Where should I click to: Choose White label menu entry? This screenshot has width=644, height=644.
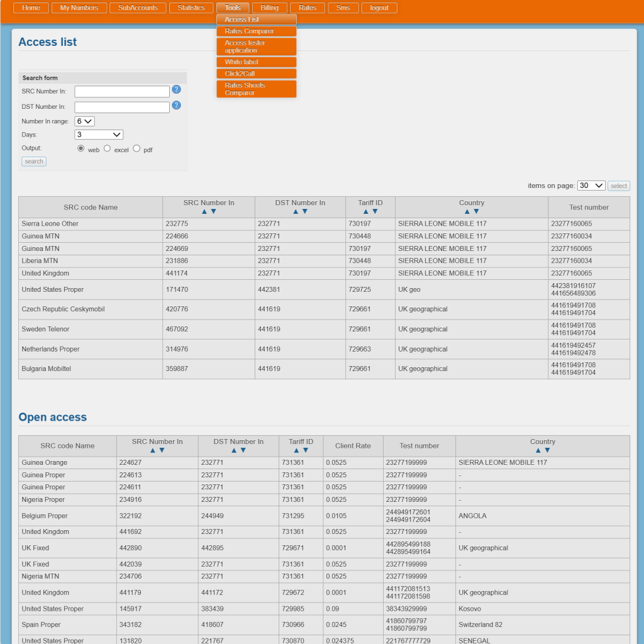(257, 62)
